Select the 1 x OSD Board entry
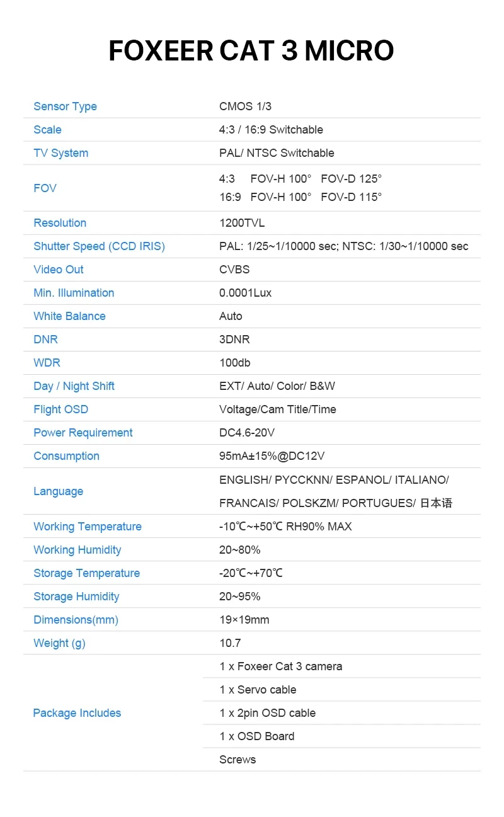The image size is (504, 817). click(257, 736)
